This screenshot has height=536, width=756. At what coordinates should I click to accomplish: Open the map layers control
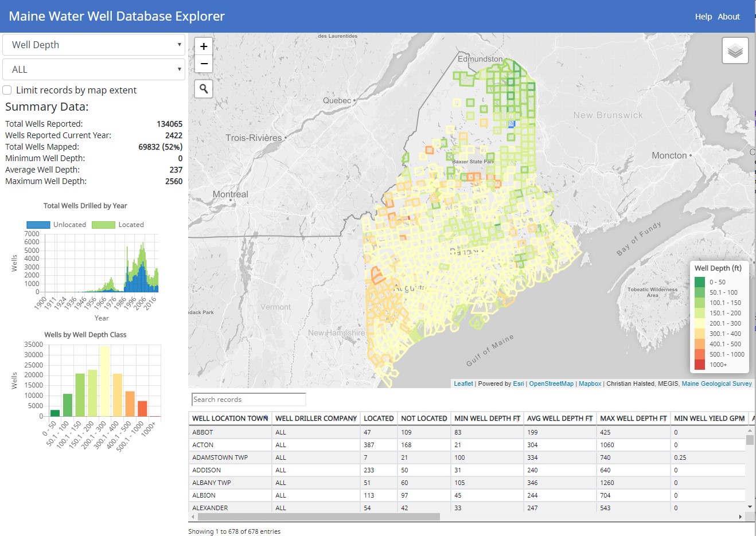735,50
